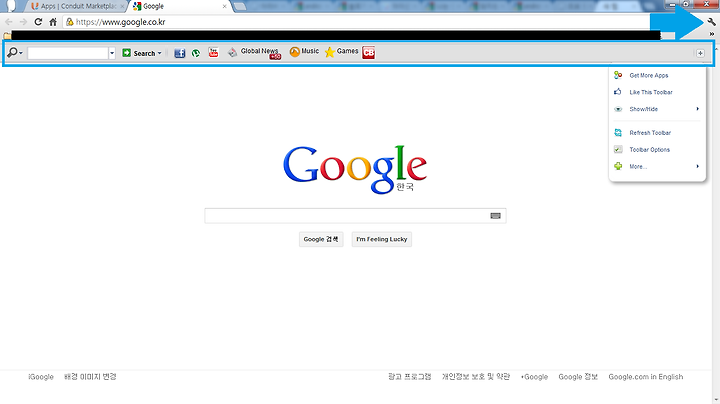
Task: Navigate back to previous page
Action: [8, 22]
